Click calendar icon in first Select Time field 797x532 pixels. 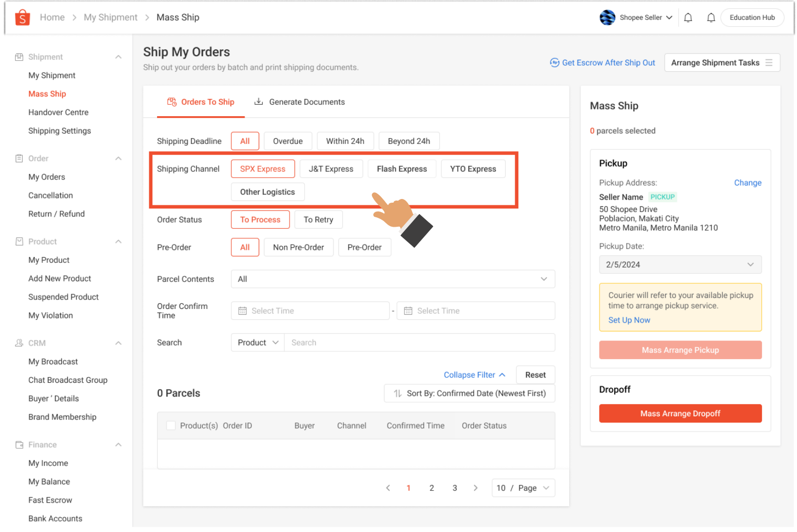point(242,311)
